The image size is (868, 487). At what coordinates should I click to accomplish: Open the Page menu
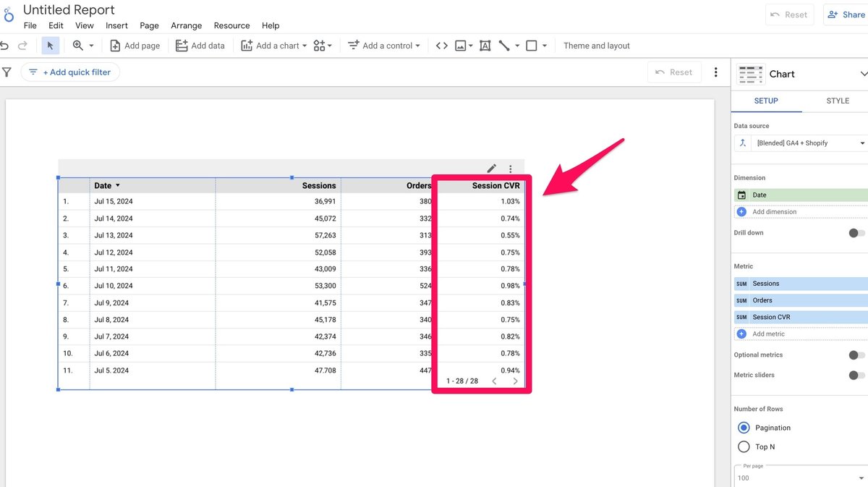(x=150, y=25)
